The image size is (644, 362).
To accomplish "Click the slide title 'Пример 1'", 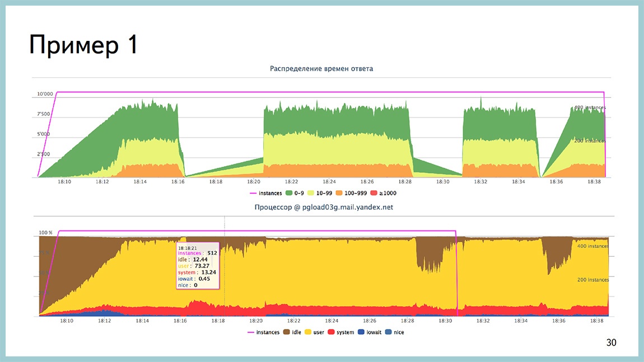I will click(x=84, y=45).
